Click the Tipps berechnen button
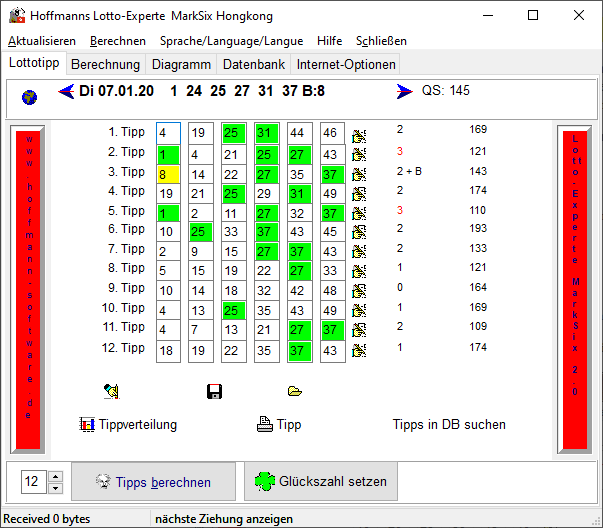 click(153, 481)
